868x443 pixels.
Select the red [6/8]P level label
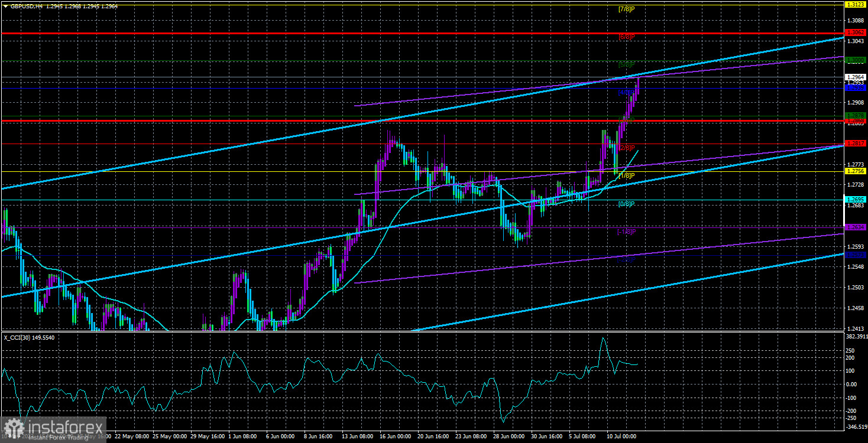[626, 37]
